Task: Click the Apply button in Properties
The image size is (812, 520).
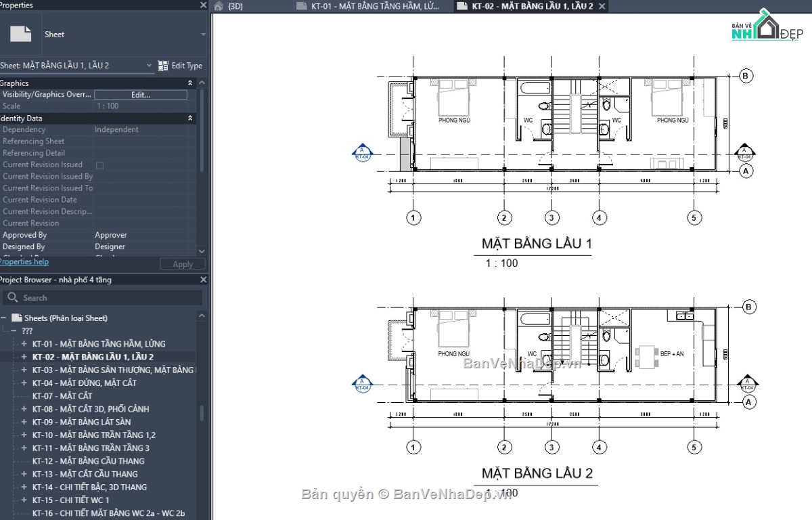Action: [x=183, y=264]
